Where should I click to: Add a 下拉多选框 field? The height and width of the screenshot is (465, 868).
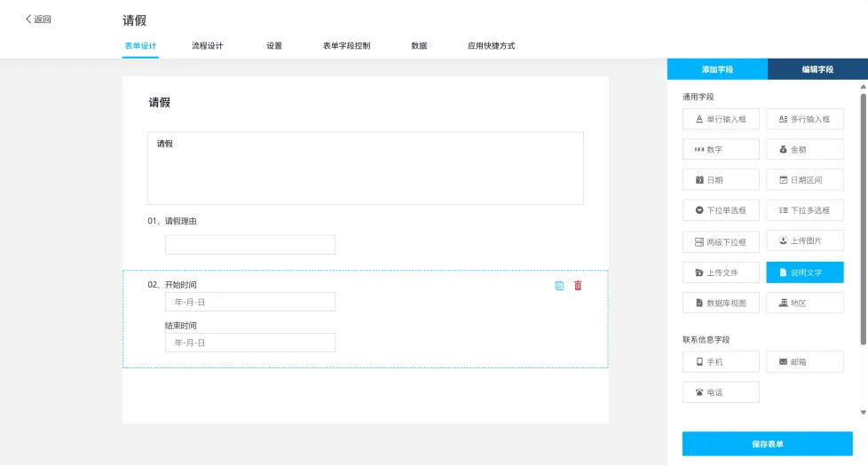(805, 210)
